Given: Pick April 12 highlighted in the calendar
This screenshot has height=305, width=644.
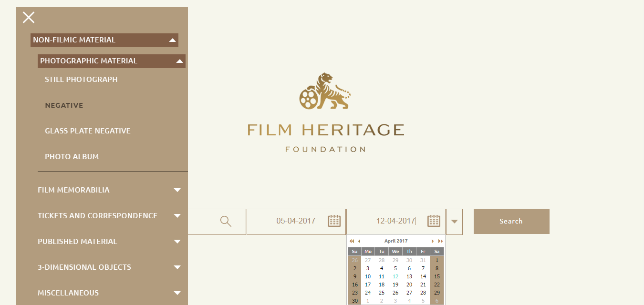Looking at the screenshot, I should pyautogui.click(x=395, y=276).
